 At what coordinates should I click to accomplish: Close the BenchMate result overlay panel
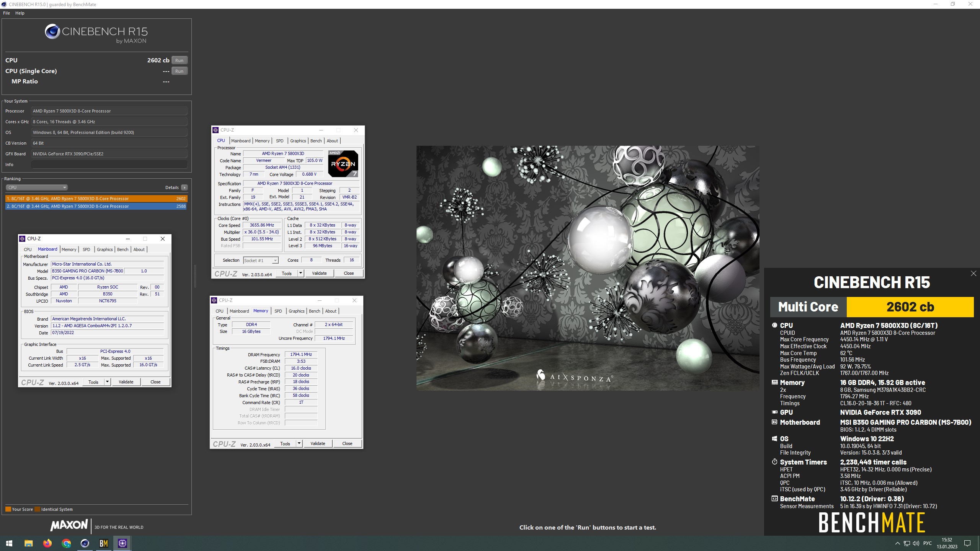point(973,273)
